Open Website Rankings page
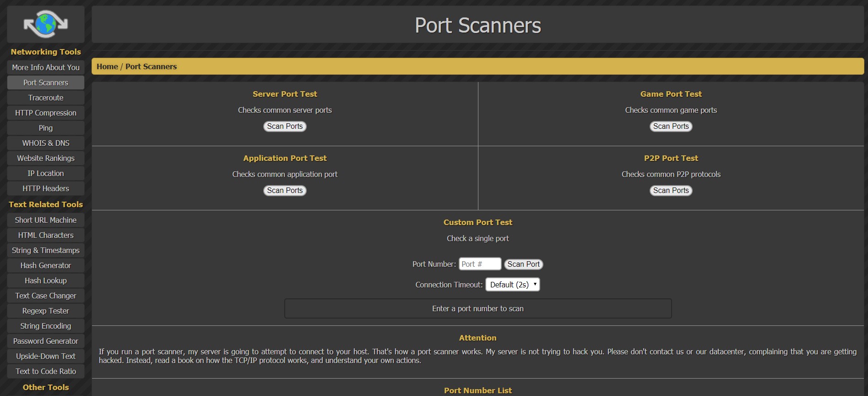The width and height of the screenshot is (868, 396). click(46, 158)
